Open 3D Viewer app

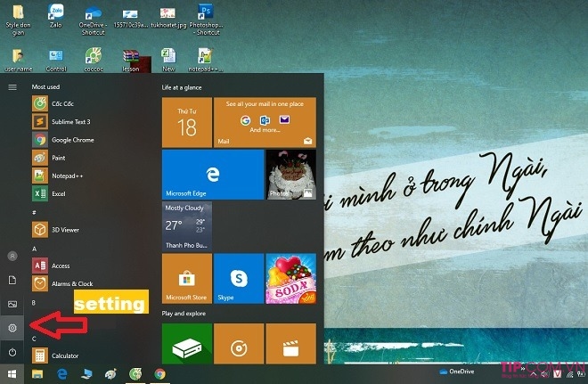click(91, 230)
